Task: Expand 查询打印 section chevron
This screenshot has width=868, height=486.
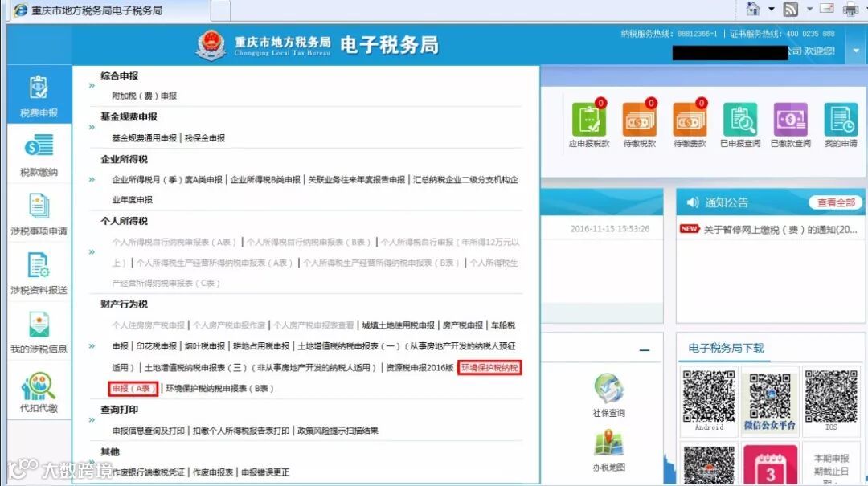Action: [x=92, y=420]
